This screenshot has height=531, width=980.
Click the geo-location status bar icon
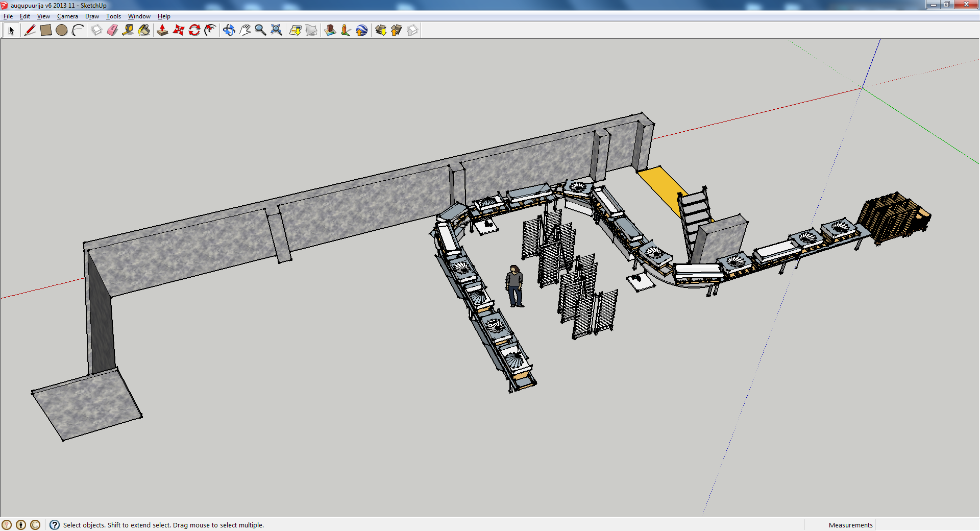[x=7, y=525]
